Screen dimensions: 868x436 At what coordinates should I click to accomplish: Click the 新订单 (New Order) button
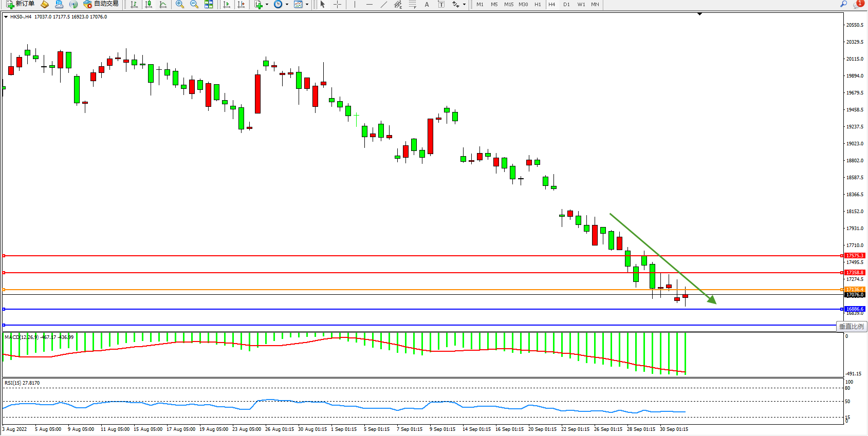21,4
